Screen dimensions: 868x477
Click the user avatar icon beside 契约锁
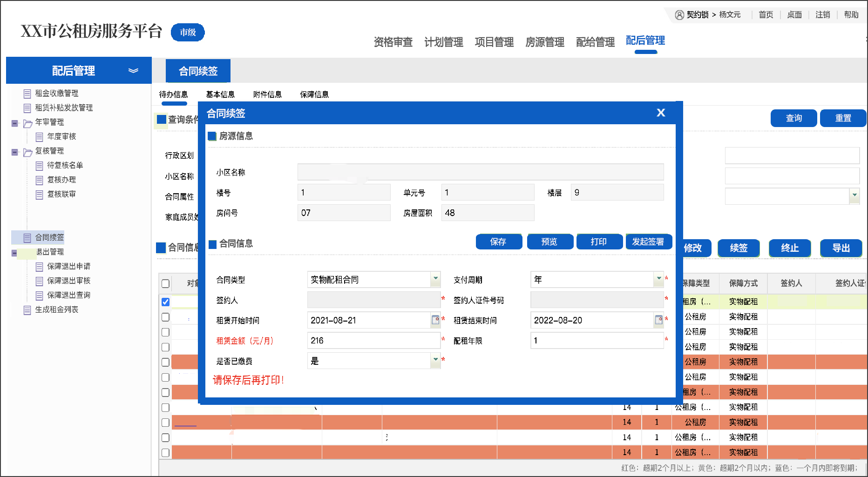tap(679, 15)
